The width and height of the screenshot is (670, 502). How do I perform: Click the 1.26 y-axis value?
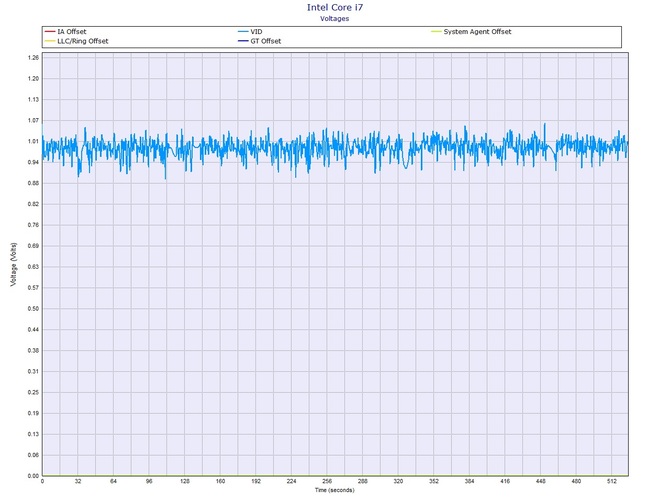33,58
